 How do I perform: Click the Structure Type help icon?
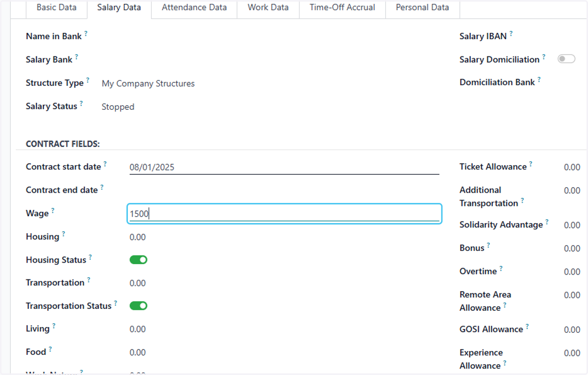coord(88,80)
